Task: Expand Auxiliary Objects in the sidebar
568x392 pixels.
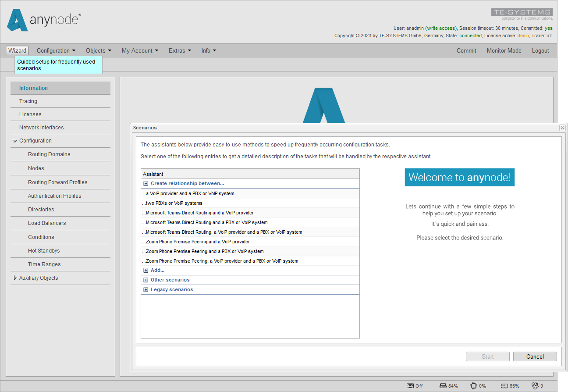Action: click(x=15, y=278)
